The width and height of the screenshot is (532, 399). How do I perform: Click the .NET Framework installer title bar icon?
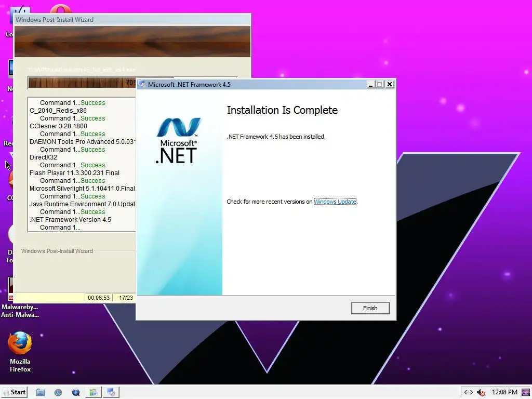[x=142, y=84]
